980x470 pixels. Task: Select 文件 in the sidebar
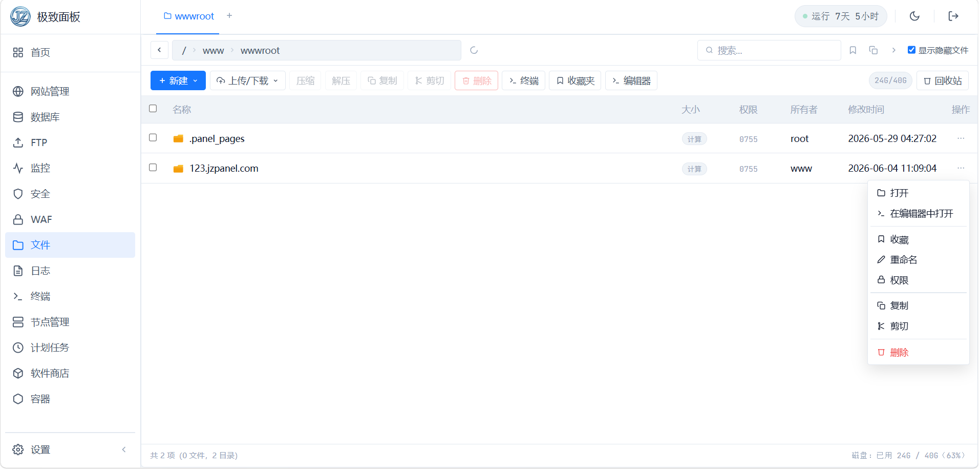click(70, 245)
